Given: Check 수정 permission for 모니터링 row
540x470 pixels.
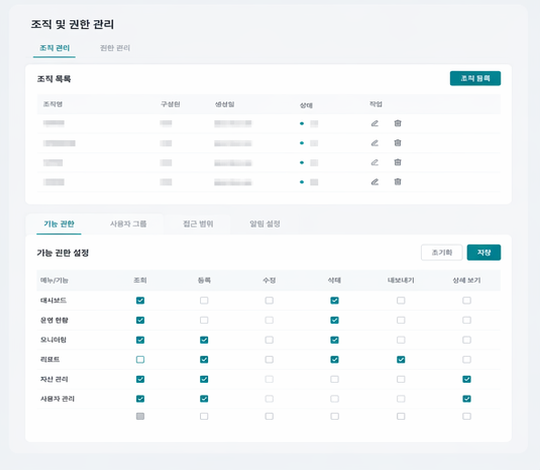Looking at the screenshot, I should pos(269,340).
